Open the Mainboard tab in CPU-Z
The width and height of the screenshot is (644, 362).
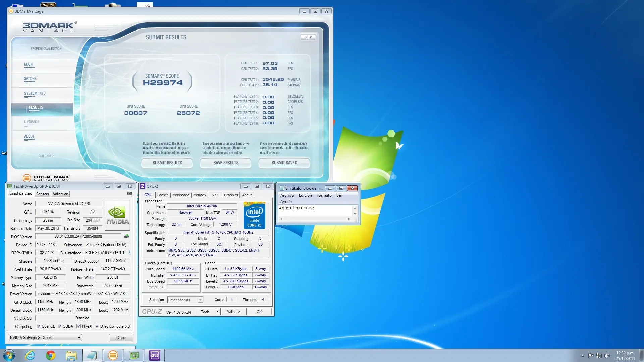[181, 195]
